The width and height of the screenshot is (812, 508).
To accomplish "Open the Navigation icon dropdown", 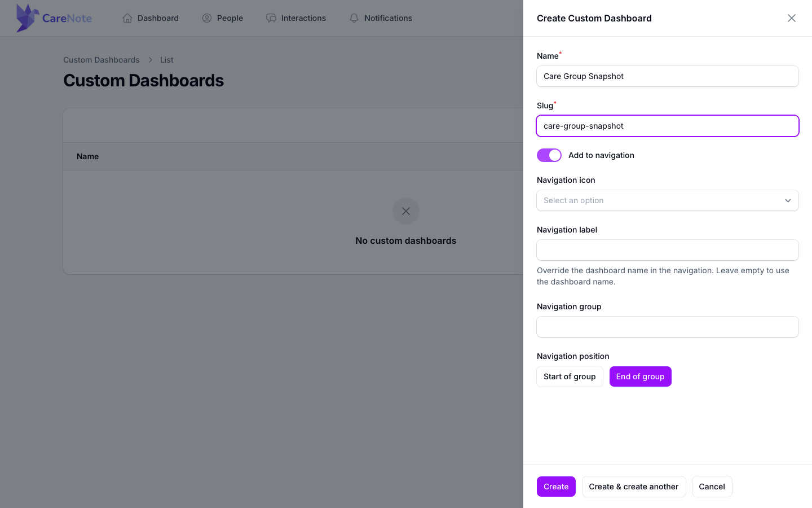I will tap(668, 200).
